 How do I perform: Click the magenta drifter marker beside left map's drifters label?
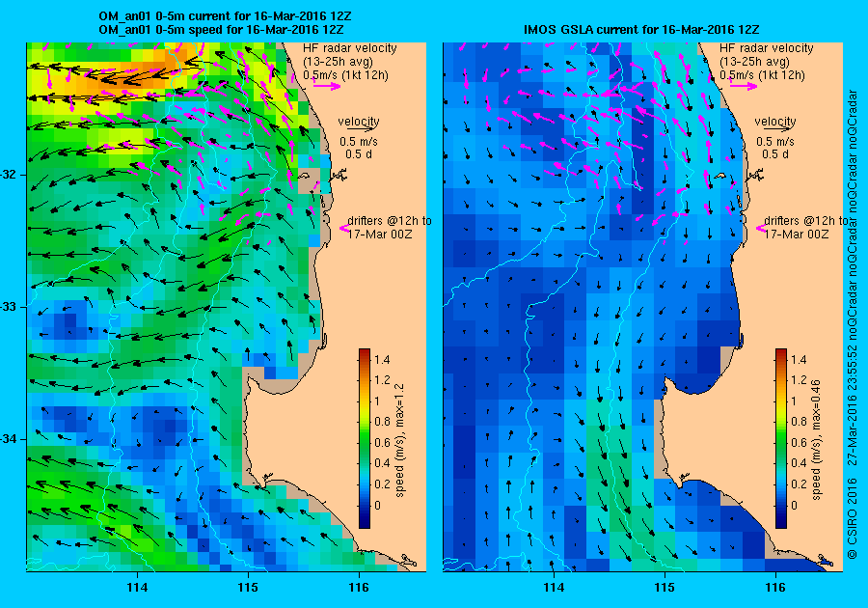pos(343,228)
